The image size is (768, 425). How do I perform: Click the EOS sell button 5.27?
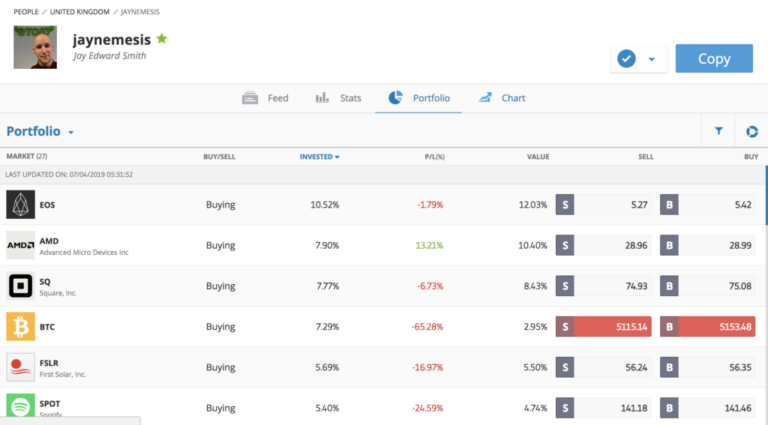pyautogui.click(x=603, y=205)
